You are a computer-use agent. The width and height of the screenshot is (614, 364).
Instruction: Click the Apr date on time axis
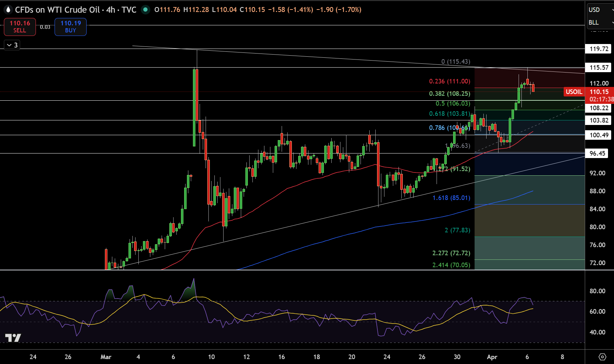[x=492, y=357]
